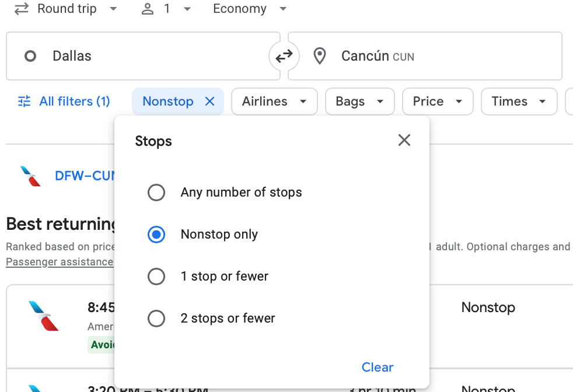573x392 pixels.
Task: Select Any number of stops option
Action: 156,192
